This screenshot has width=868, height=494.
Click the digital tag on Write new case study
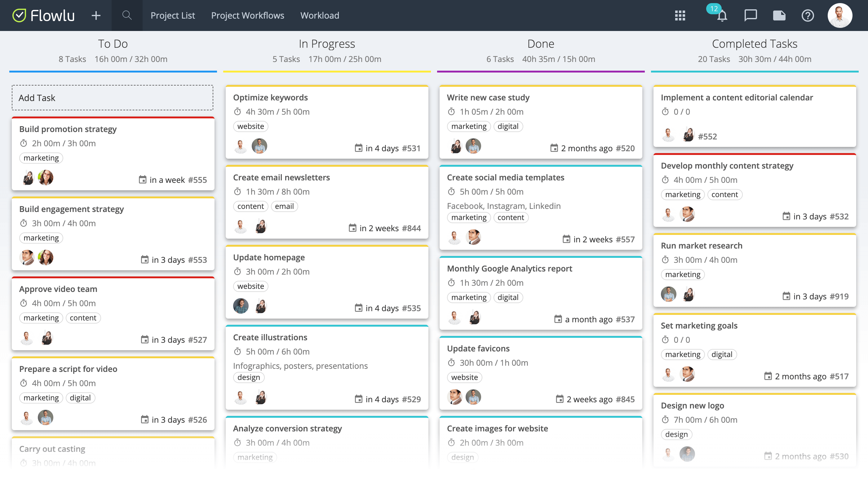(508, 126)
